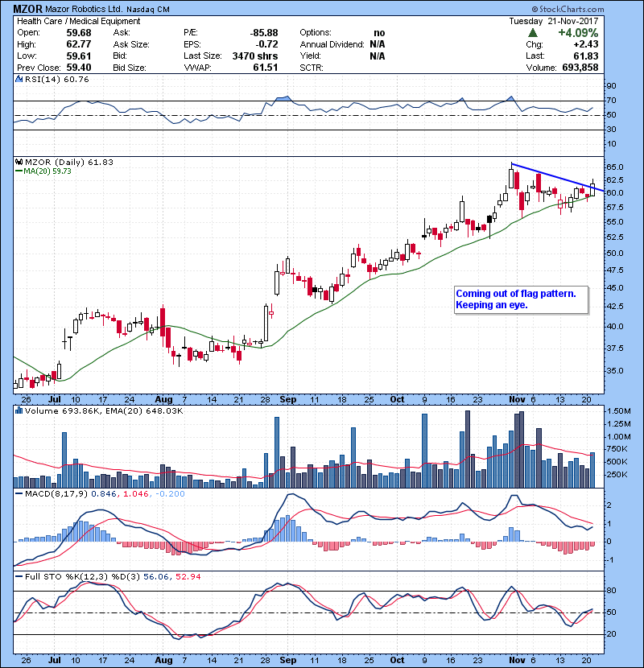Image resolution: width=644 pixels, height=668 pixels.
Task: Click the Prev Close value 59.40
Action: pos(78,68)
